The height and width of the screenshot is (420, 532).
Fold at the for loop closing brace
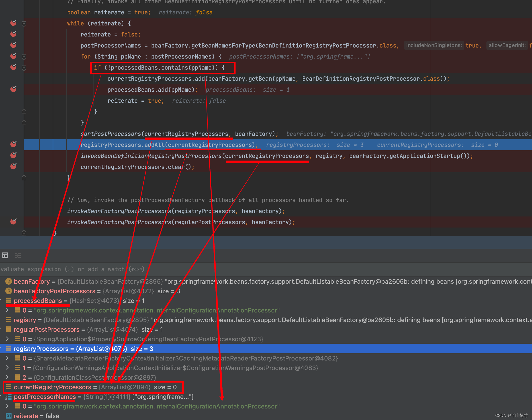(x=24, y=122)
